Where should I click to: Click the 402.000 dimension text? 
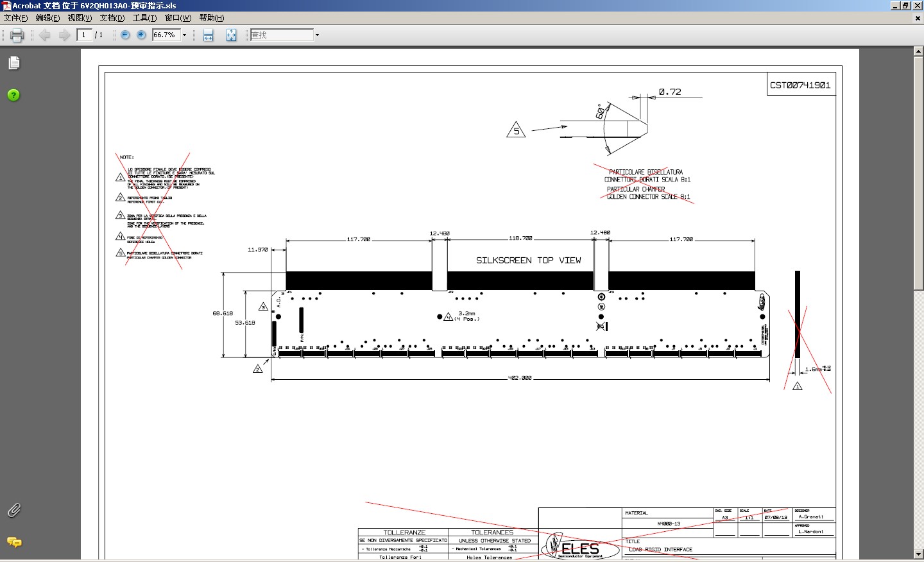[x=520, y=378]
